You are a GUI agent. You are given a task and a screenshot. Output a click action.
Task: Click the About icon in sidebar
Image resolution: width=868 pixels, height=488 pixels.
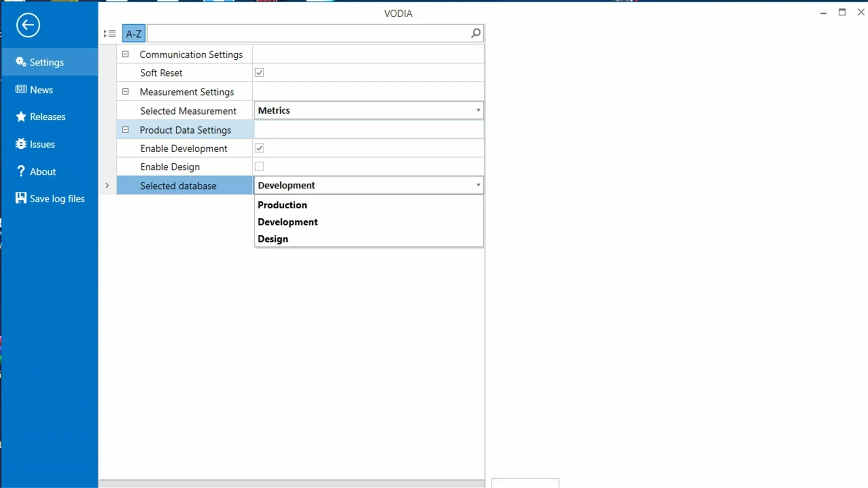pyautogui.click(x=21, y=172)
